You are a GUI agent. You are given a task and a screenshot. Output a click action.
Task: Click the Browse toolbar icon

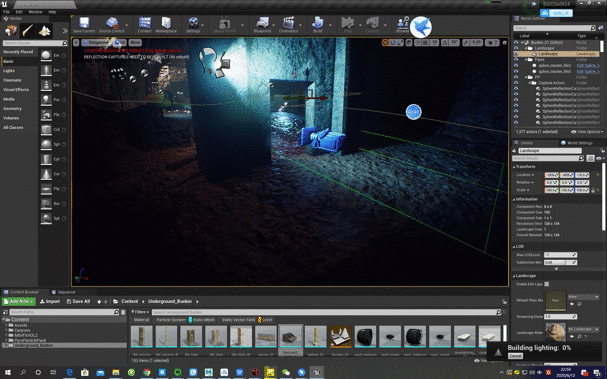click(x=403, y=25)
